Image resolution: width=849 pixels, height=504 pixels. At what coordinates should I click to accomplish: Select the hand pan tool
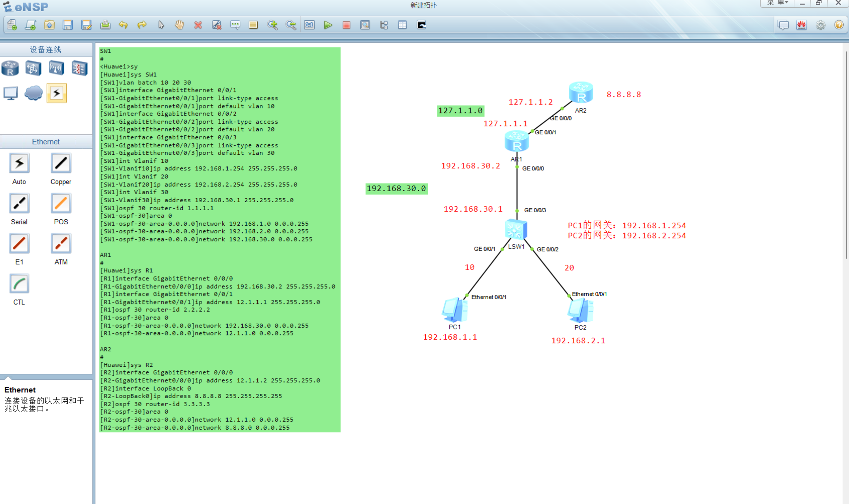(179, 25)
